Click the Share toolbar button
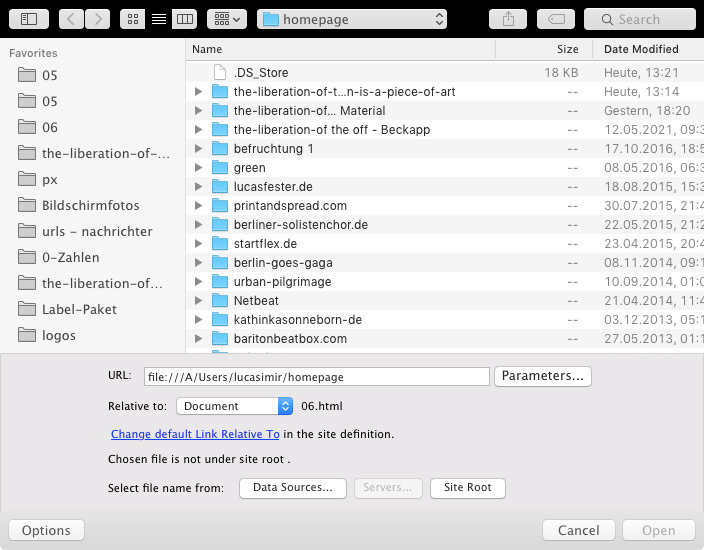 508,19
